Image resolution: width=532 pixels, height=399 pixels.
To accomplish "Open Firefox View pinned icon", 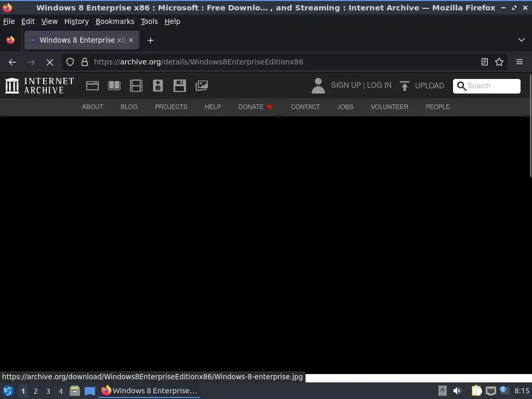I will (10, 40).
